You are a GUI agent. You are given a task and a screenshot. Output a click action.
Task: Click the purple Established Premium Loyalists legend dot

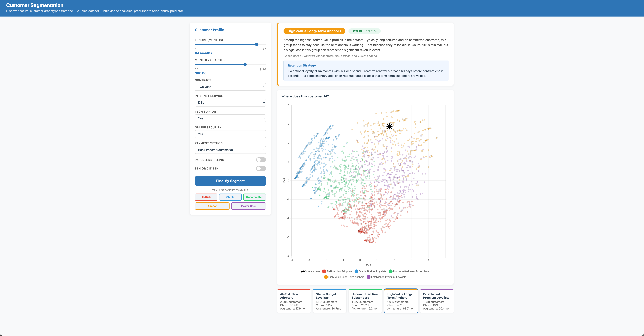pyautogui.click(x=369, y=277)
